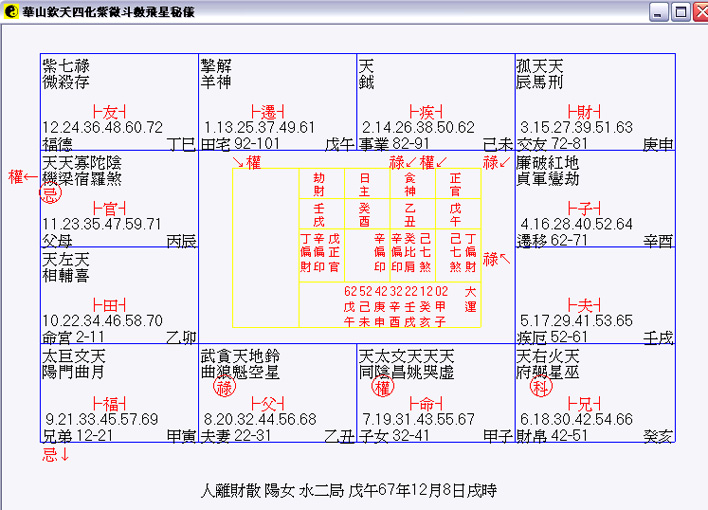The height and width of the screenshot is (510, 708).
Task: Click the circled 科 mark in 癸亥 palace
Action: tap(540, 387)
